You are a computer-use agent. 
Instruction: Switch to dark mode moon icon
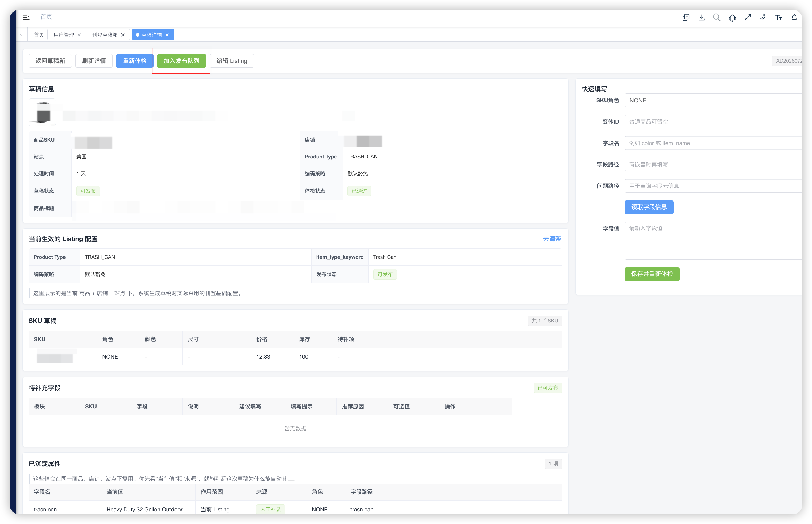pyautogui.click(x=763, y=17)
